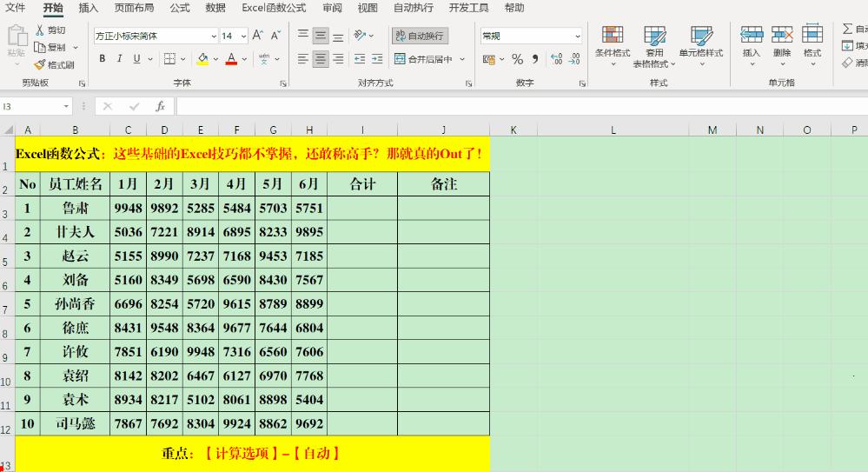Click the increase decimal icon
This screenshot has height=472, width=868.
557,59
